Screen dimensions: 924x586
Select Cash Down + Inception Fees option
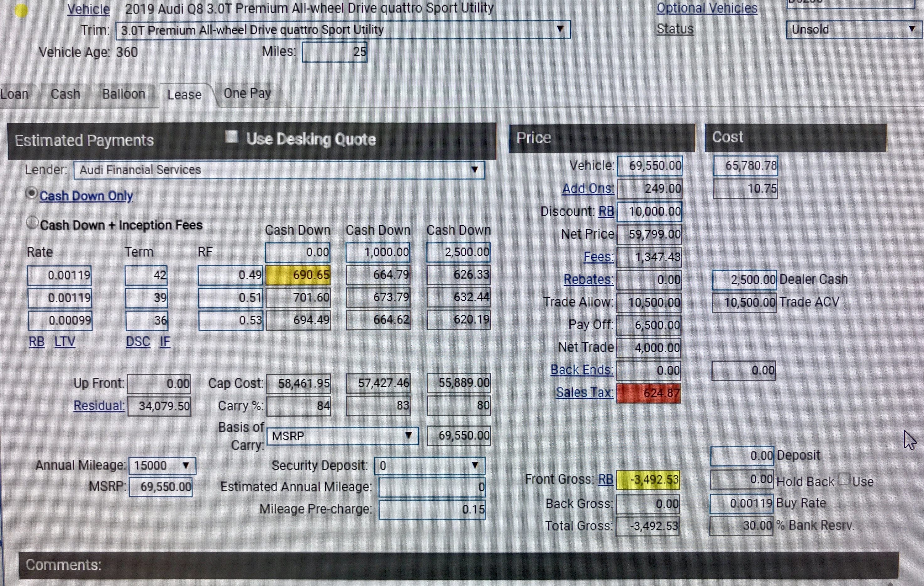coord(33,222)
